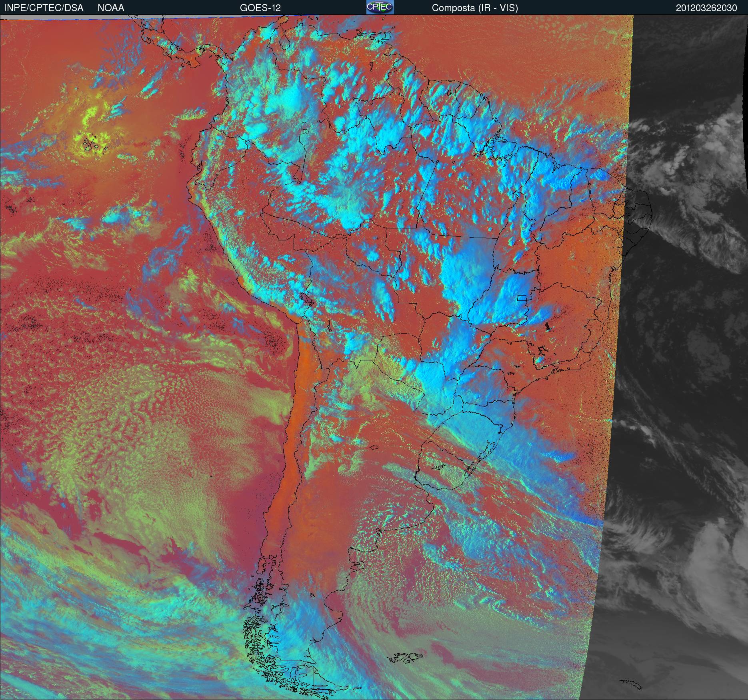Click the INPE/CPTEC/DSA header text

44,8
